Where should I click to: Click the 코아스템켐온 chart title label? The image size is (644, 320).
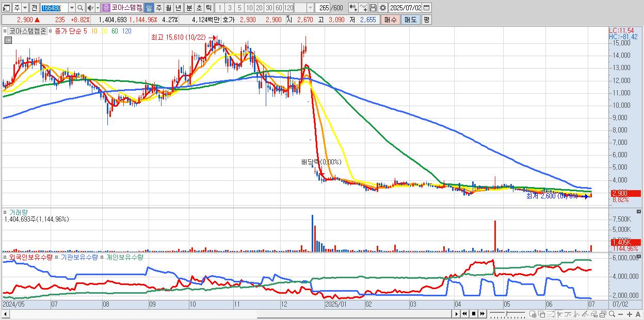[28, 31]
